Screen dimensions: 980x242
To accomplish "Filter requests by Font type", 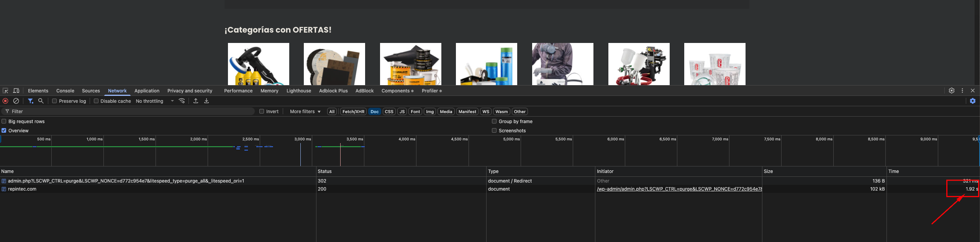I will (x=415, y=112).
